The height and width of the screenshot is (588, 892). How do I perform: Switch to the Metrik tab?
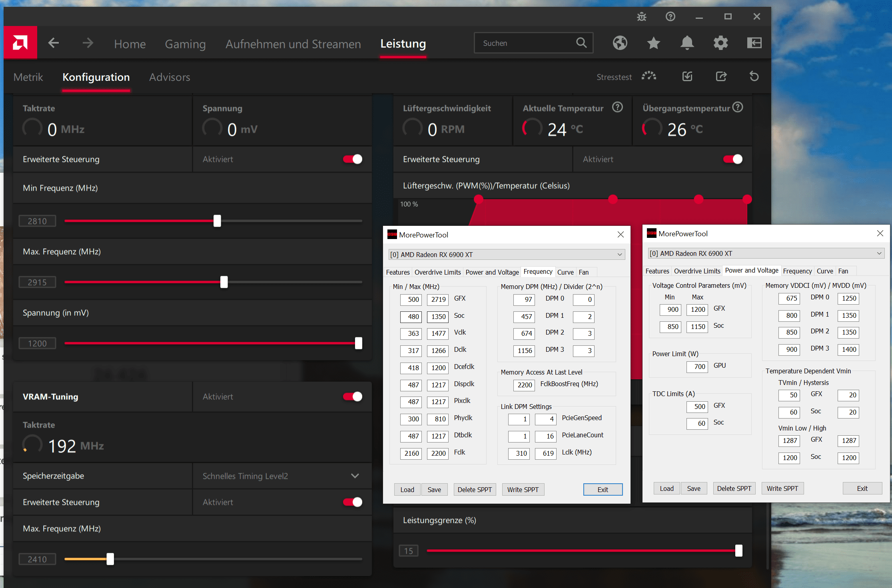28,77
